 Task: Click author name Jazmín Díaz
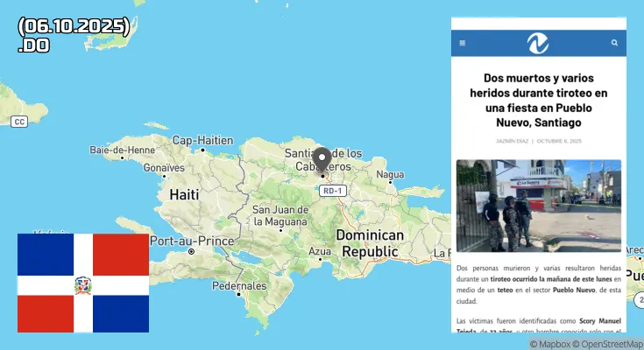510,141
